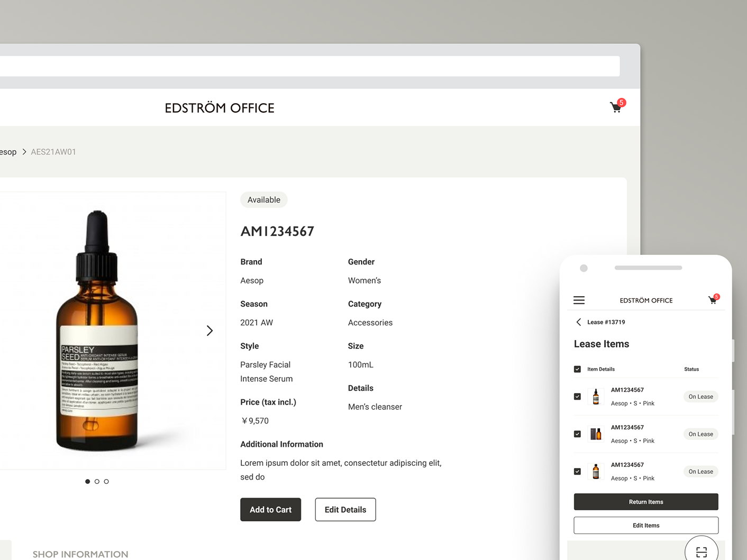Click the Accessories category value
This screenshot has height=560, width=747.
[x=370, y=323]
